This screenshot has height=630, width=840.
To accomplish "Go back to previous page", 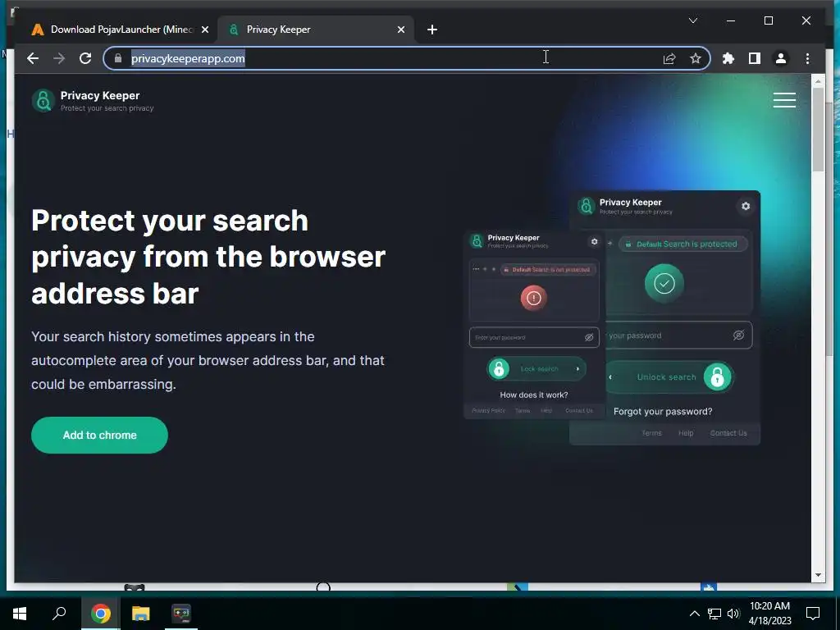I will (33, 58).
